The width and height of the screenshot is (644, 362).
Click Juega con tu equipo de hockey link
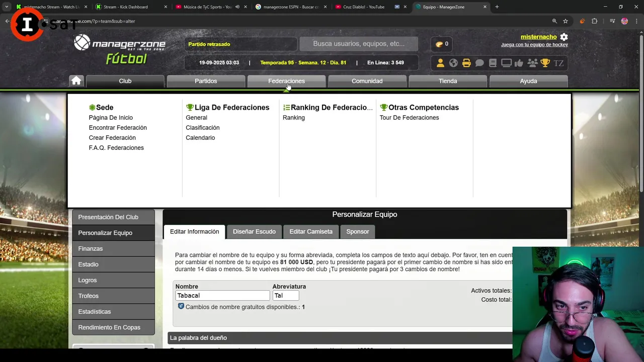tap(534, 45)
